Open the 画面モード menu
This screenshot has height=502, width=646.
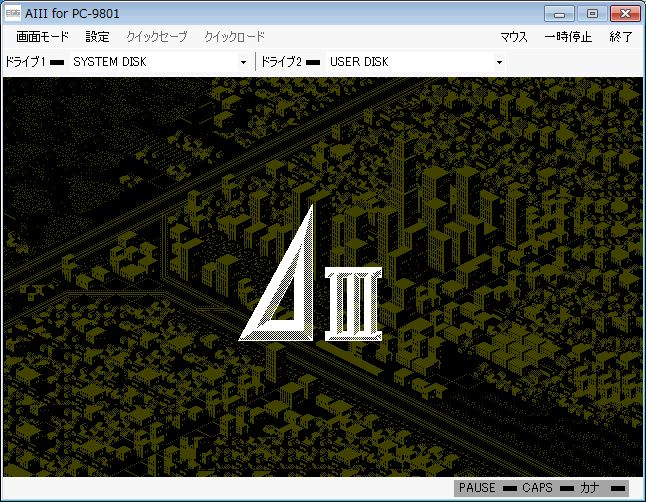tap(42, 37)
